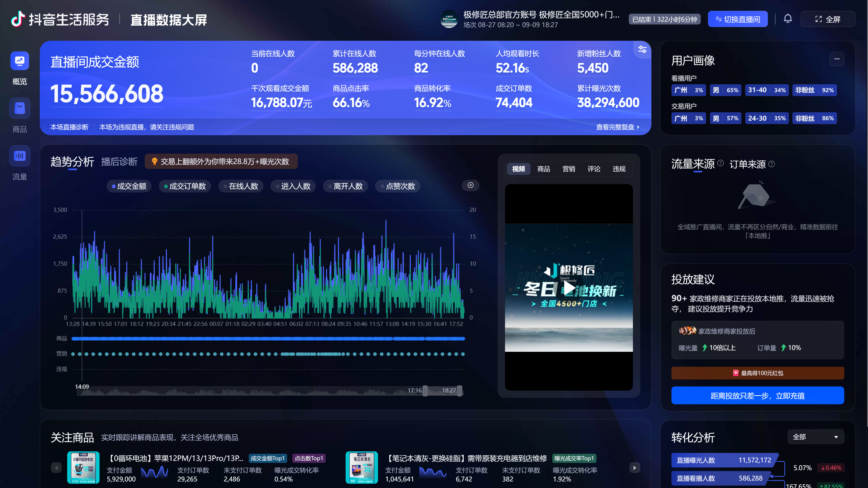The width and height of the screenshot is (868, 488).
Task: Switch to the 评论 tab
Action: pyautogui.click(x=594, y=169)
